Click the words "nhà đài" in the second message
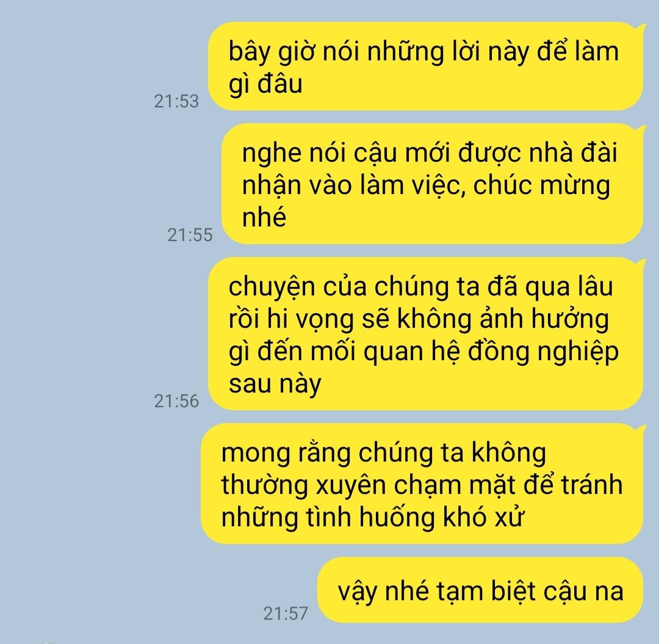This screenshot has height=644, width=659. (x=573, y=152)
